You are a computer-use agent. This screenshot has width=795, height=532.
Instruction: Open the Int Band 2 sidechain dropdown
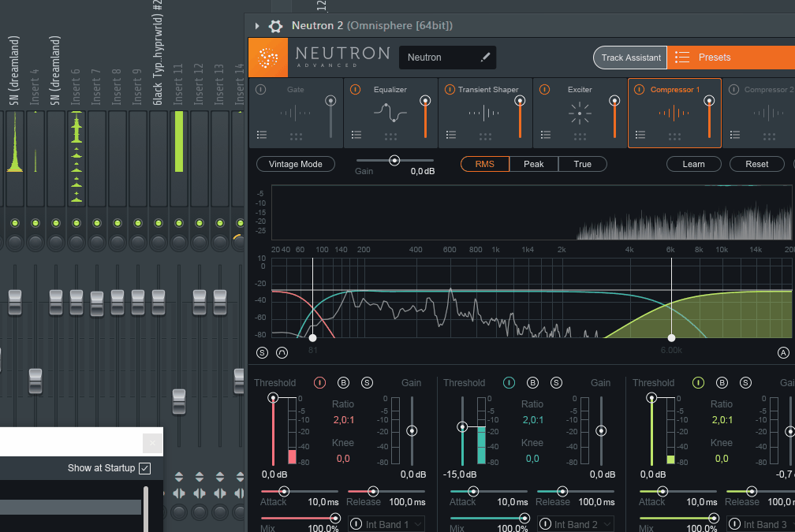(576, 524)
